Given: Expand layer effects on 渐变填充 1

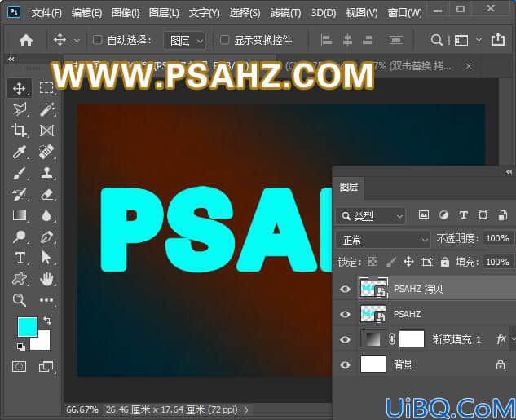Looking at the screenshot, I should coord(513,338).
